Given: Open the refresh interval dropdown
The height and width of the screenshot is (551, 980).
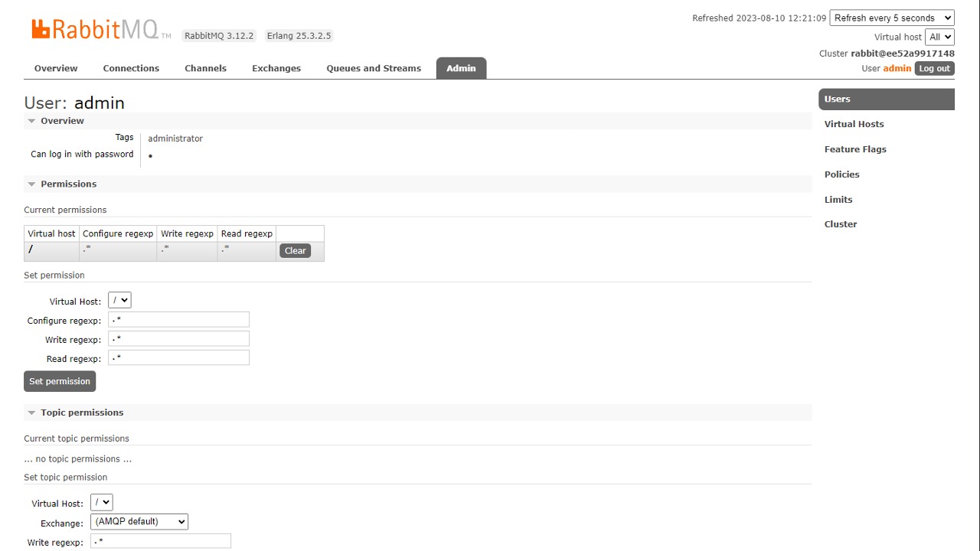Looking at the screenshot, I should (x=891, y=18).
